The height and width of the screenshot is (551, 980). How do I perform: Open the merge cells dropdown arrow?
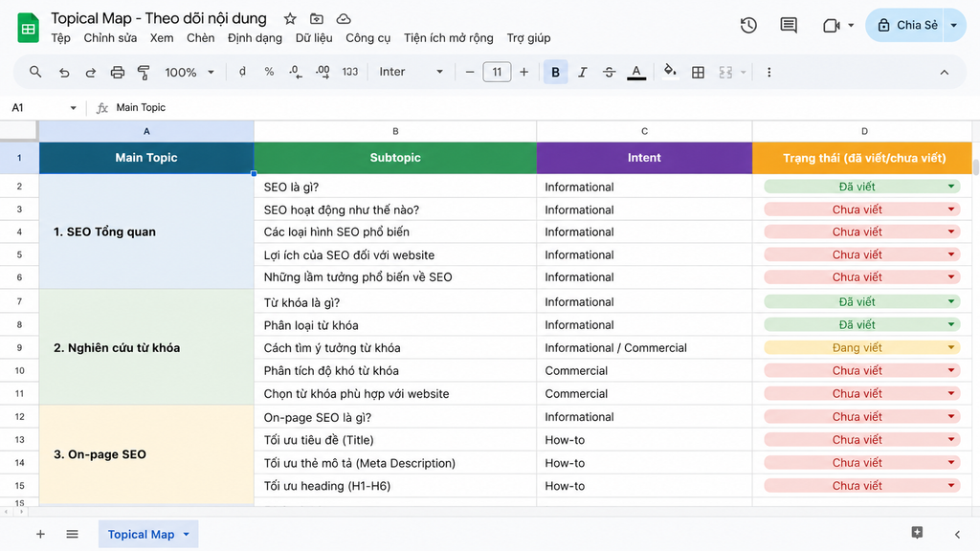[743, 73]
